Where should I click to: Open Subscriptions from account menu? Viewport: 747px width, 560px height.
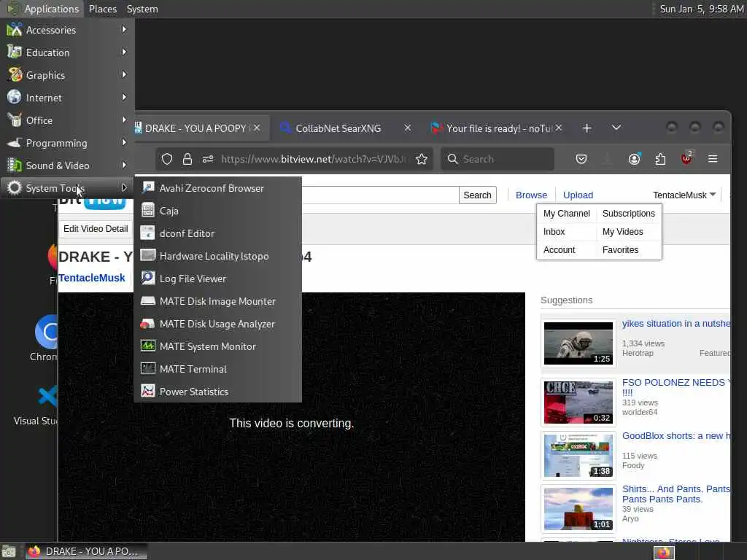628,214
